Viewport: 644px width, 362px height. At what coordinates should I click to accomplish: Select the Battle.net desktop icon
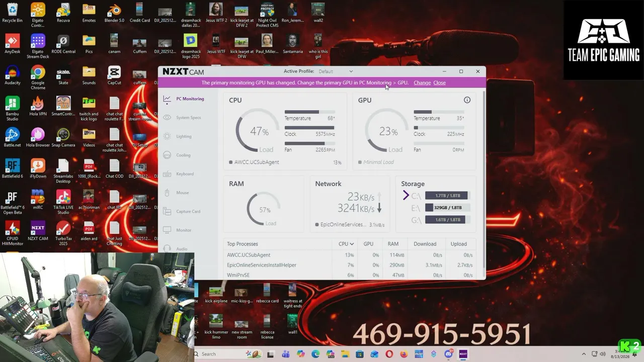coord(12,138)
